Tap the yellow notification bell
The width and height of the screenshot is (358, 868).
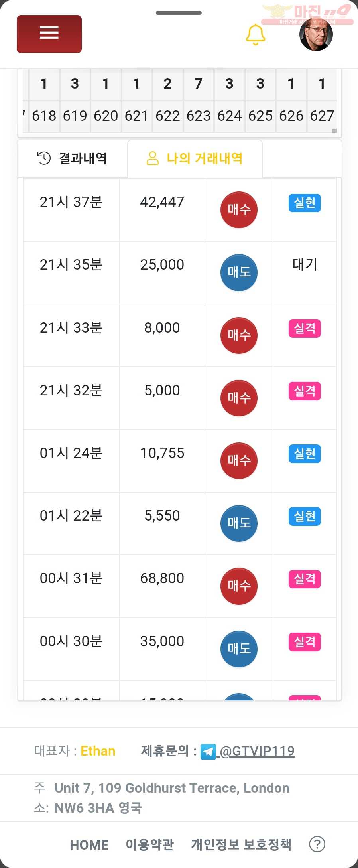(x=256, y=35)
